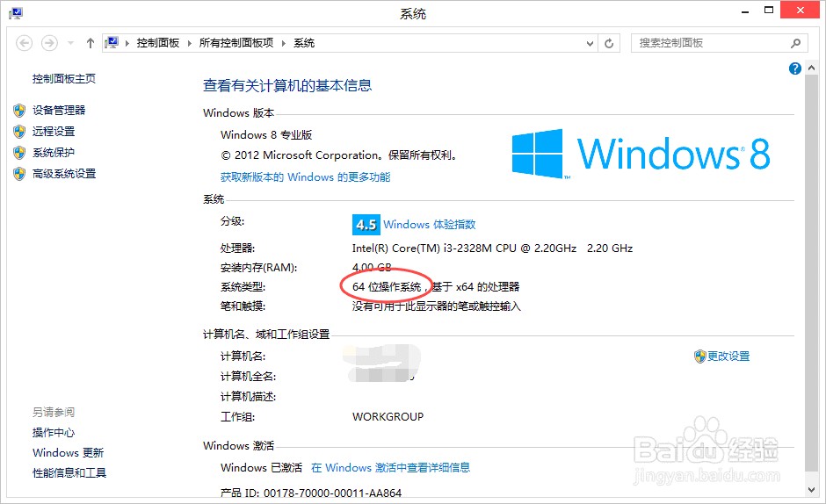826x504 pixels.
Task: Click Windows 已激活 status text
Action: (261, 468)
